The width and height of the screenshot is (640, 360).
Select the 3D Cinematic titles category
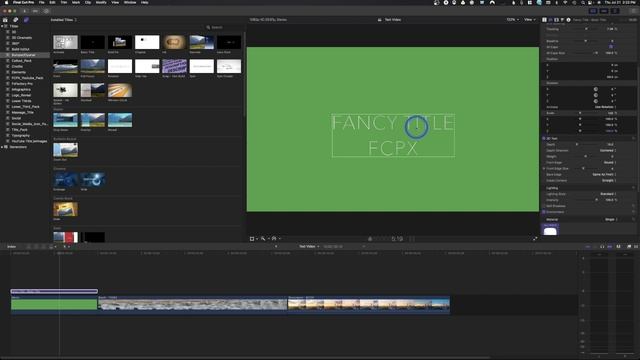pyautogui.click(x=22, y=38)
